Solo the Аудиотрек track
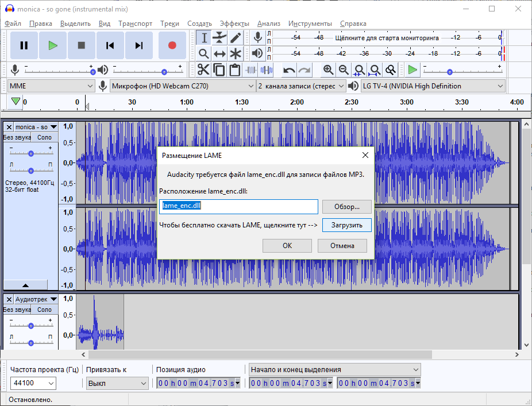 click(x=44, y=310)
